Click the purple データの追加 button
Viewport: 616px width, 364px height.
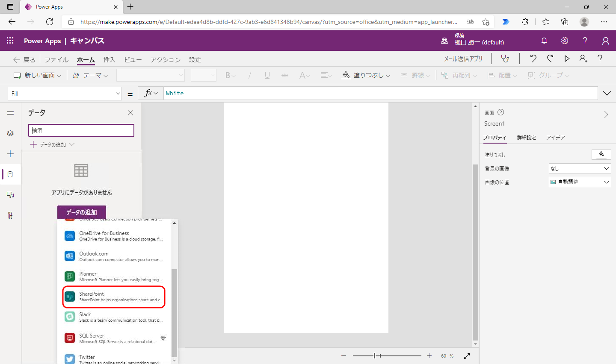82,212
